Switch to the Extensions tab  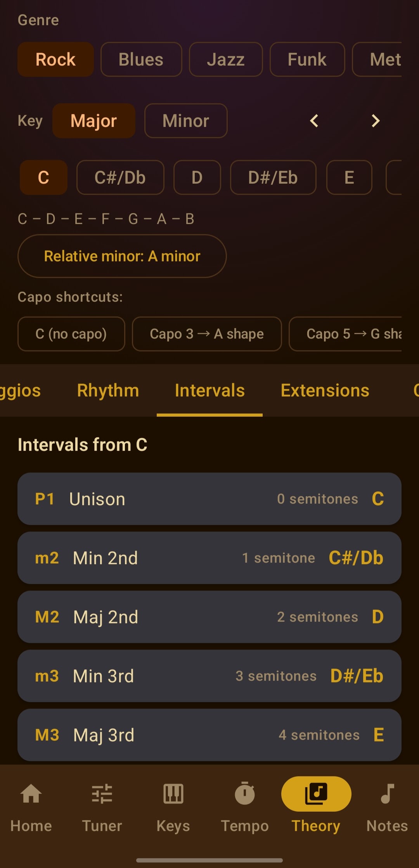[x=325, y=390]
